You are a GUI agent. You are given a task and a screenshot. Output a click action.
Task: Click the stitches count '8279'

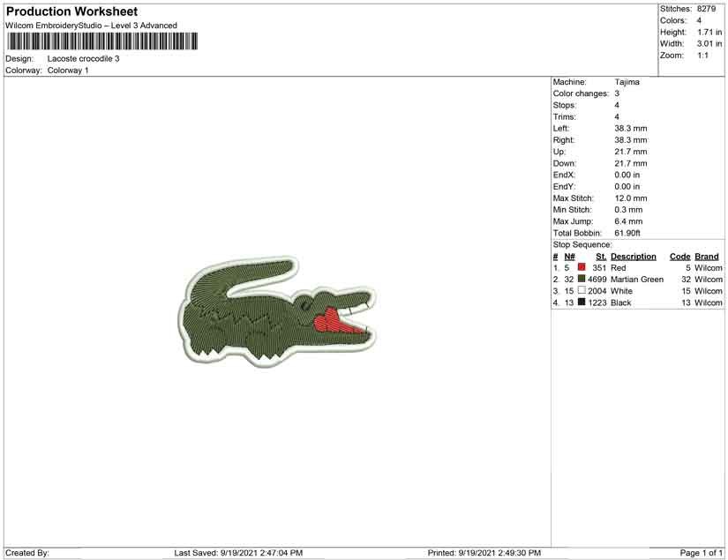(x=706, y=9)
